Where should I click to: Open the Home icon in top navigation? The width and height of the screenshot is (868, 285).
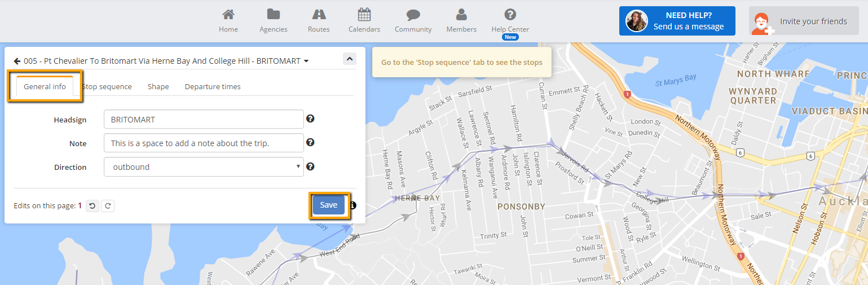coord(228,14)
